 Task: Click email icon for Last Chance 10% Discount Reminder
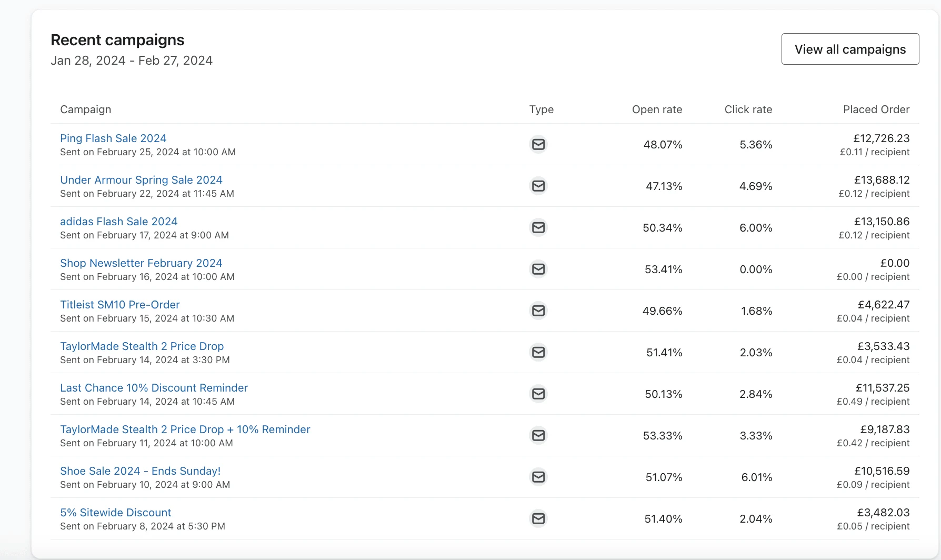point(538,394)
